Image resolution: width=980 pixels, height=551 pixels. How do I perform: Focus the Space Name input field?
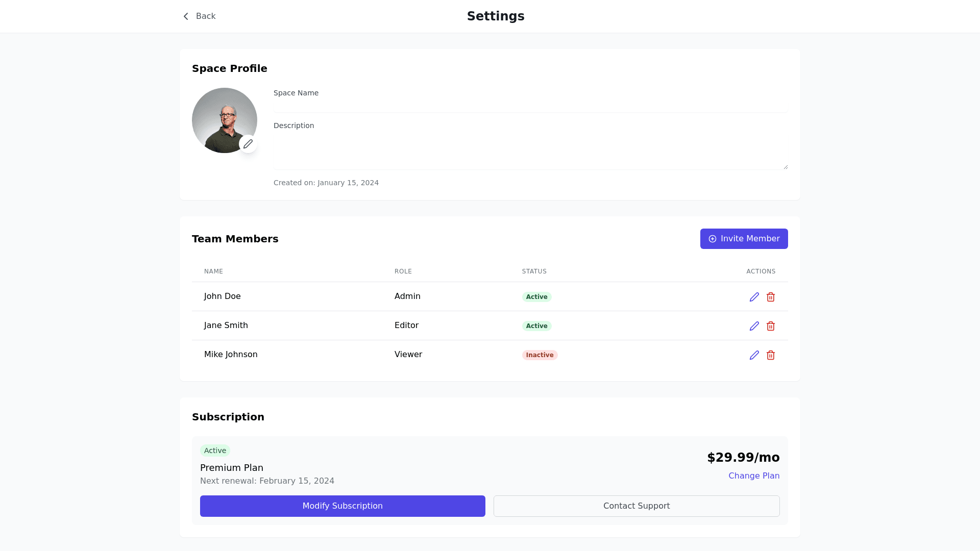pos(530,106)
